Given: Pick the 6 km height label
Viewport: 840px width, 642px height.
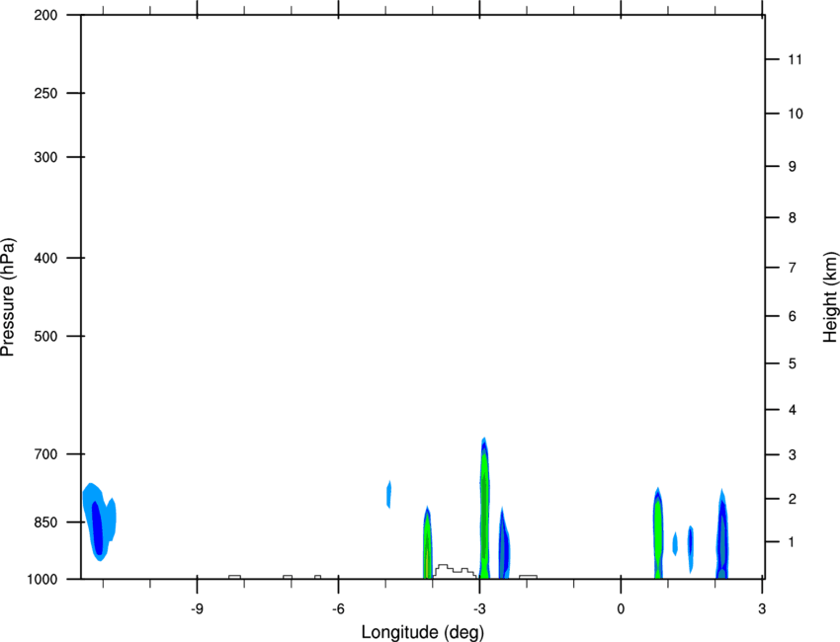Looking at the screenshot, I should 793,316.
